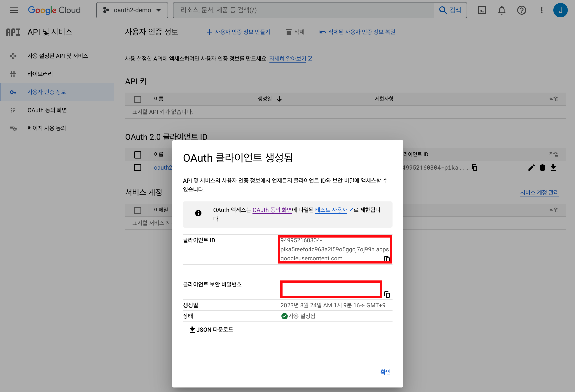Click the 사용자 인증 정보 key icon
The height and width of the screenshot is (392, 575).
point(13,92)
